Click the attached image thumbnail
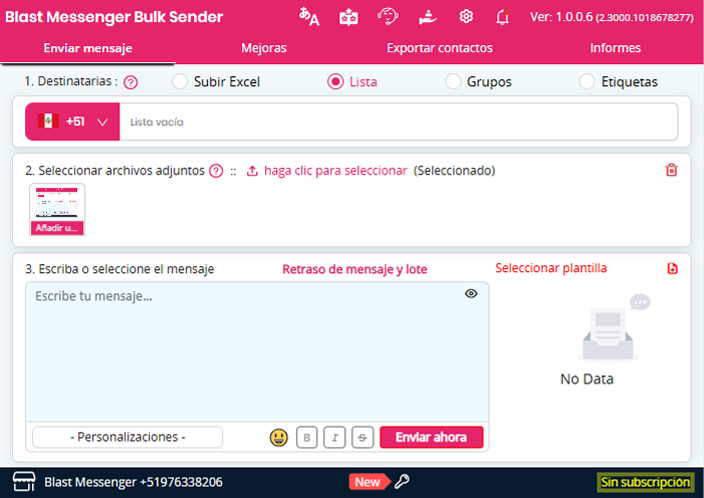 pyautogui.click(x=57, y=209)
